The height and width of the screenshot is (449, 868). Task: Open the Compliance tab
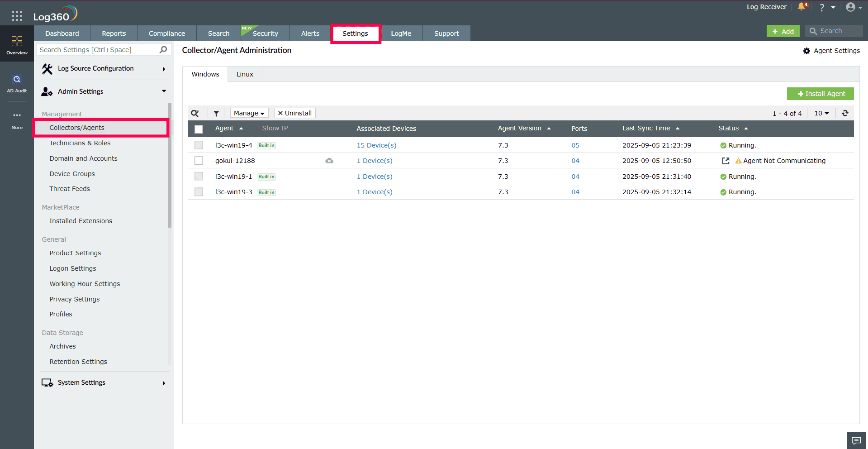(x=167, y=33)
